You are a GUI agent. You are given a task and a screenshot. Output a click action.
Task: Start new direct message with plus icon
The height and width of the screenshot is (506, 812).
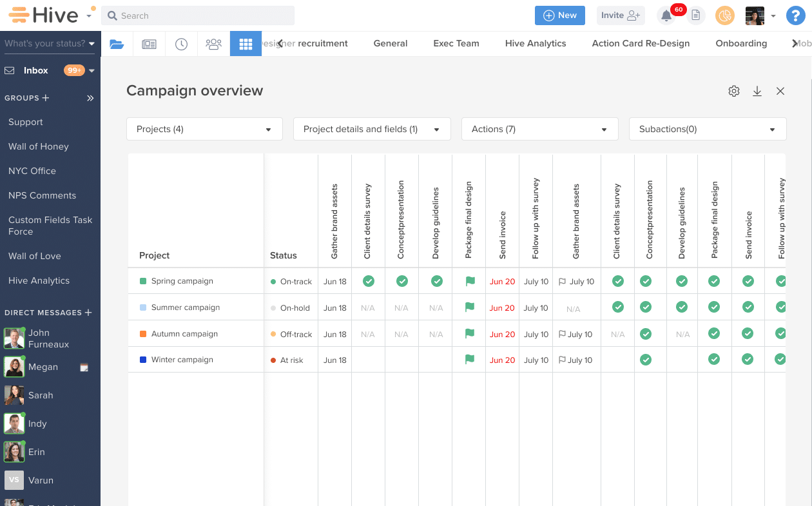click(x=88, y=313)
